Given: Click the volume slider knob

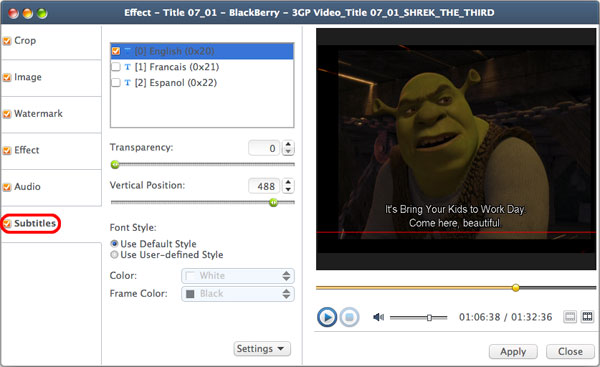Looking at the screenshot, I should coord(429,317).
